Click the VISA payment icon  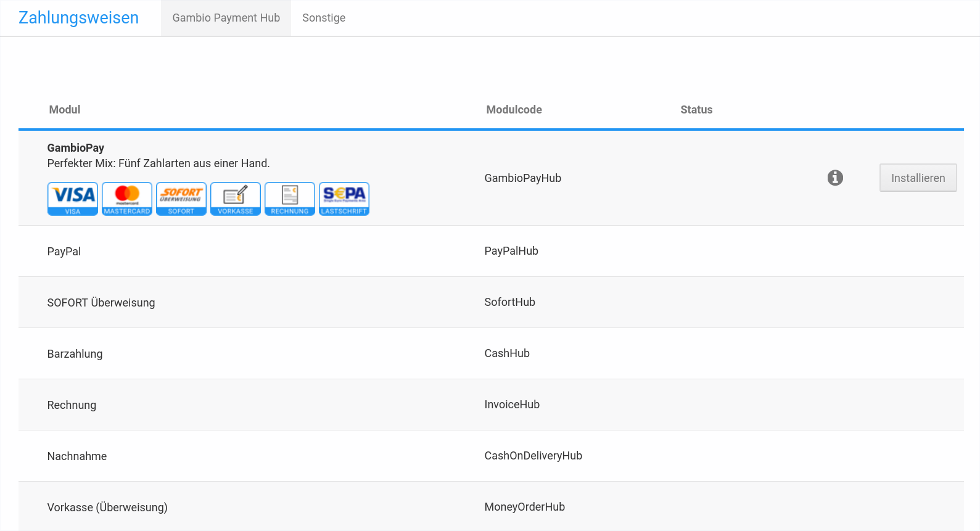73,199
